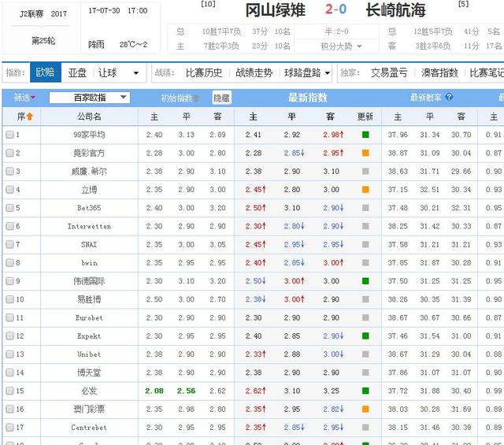Click 立博 latest home odds 2.45
This screenshot has height=445, width=504.
click(x=255, y=190)
